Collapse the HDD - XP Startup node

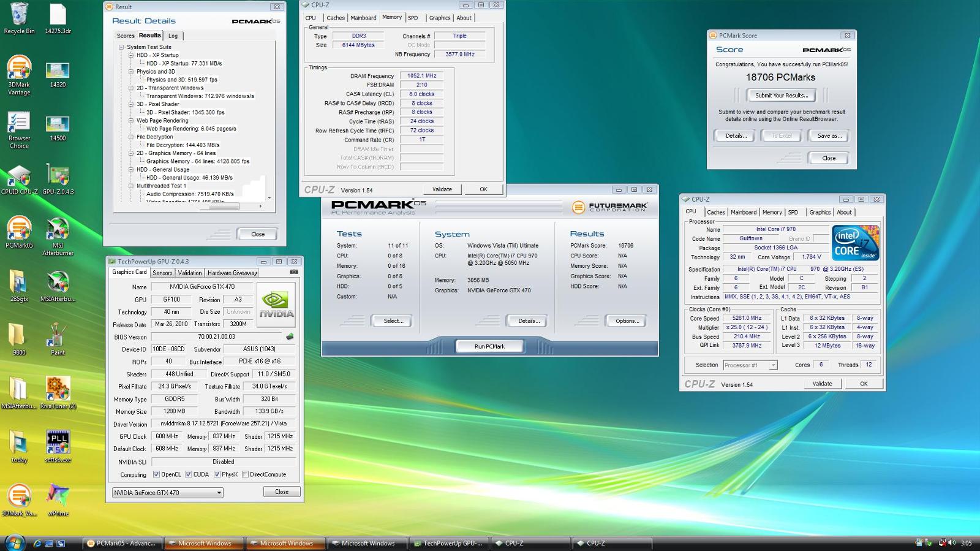pyautogui.click(x=131, y=55)
